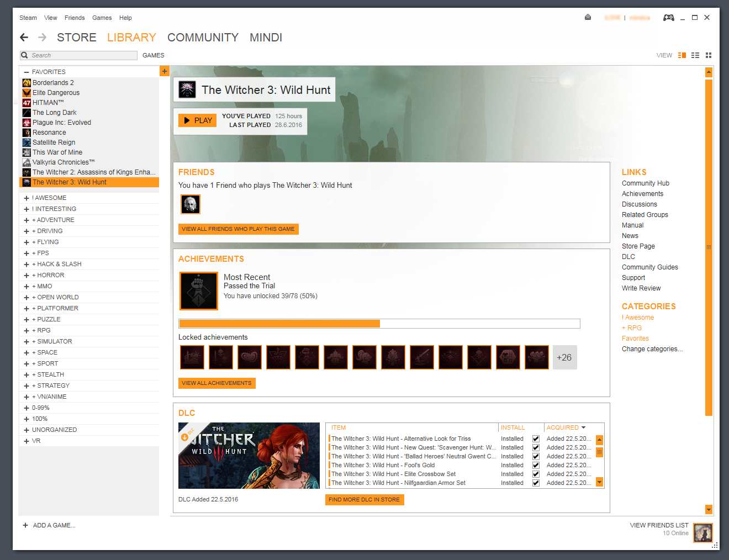Select Elite Dangerous game icon
The image size is (729, 560).
(27, 93)
